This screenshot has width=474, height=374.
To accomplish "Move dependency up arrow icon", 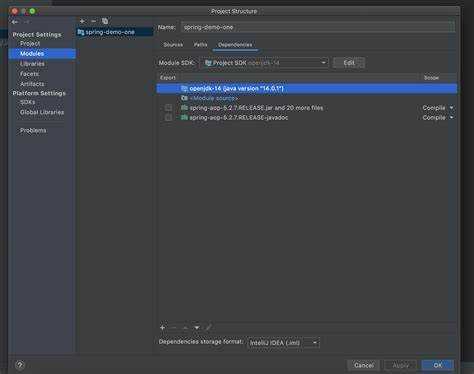I will pos(185,328).
